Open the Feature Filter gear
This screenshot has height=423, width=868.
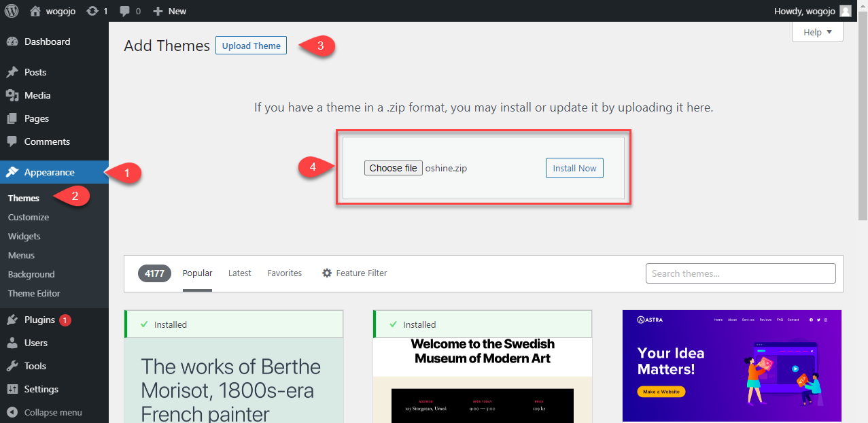click(x=327, y=273)
